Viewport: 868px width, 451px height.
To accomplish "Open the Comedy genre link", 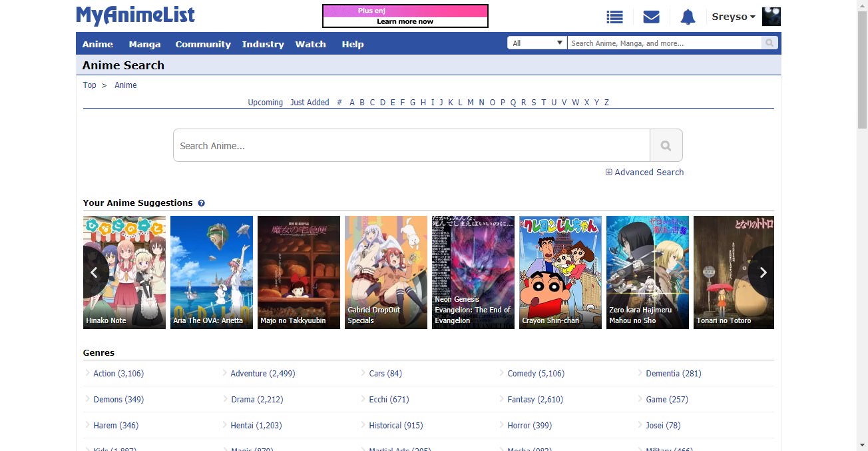I will point(535,374).
